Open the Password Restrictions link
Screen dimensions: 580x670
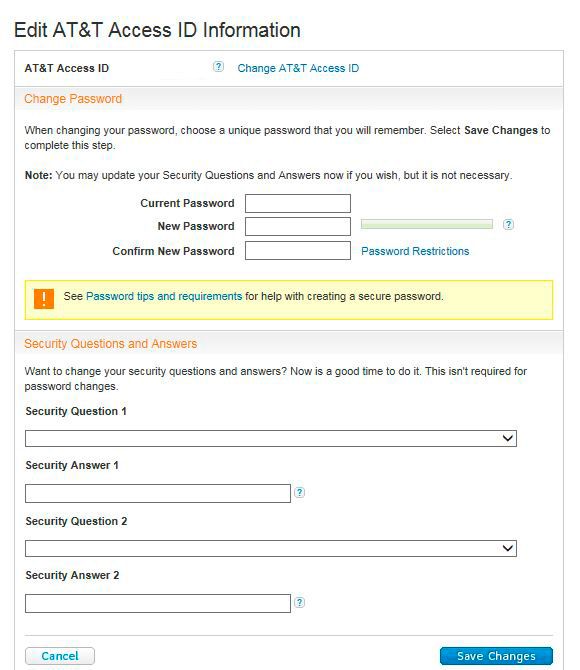pos(415,251)
